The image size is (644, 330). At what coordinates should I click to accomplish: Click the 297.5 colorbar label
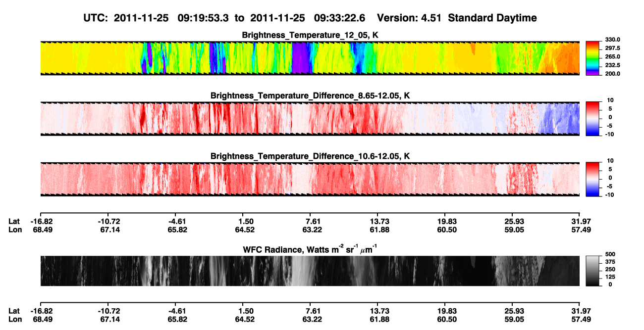(612, 48)
